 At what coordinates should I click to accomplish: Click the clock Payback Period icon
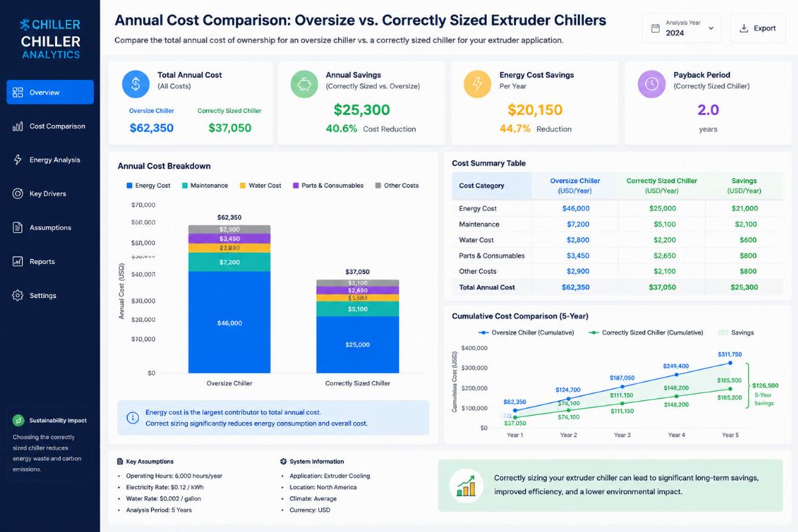click(651, 84)
